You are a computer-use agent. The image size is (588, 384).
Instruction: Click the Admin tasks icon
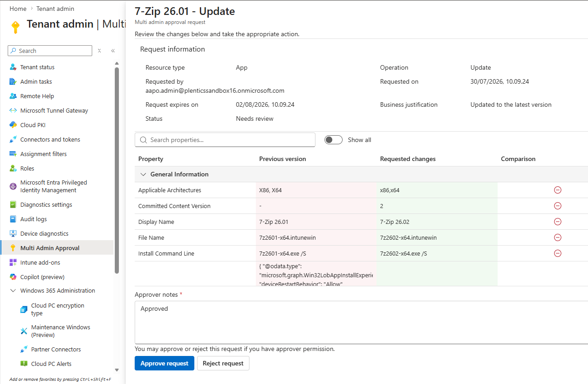[13, 81]
